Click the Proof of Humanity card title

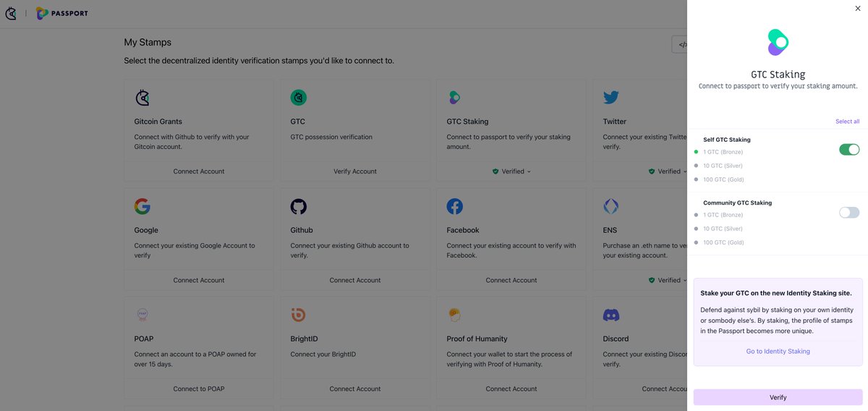pos(477,339)
